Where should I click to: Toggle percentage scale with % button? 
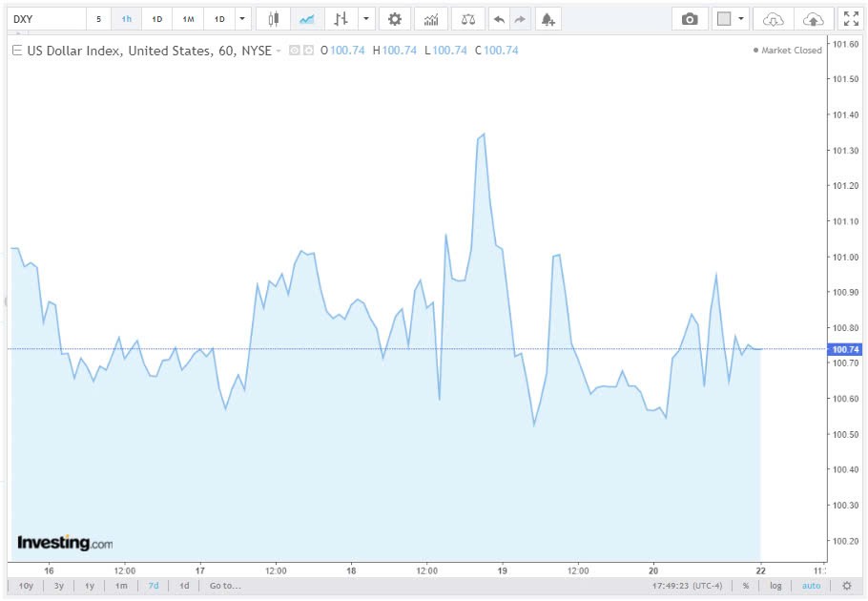[x=746, y=586]
